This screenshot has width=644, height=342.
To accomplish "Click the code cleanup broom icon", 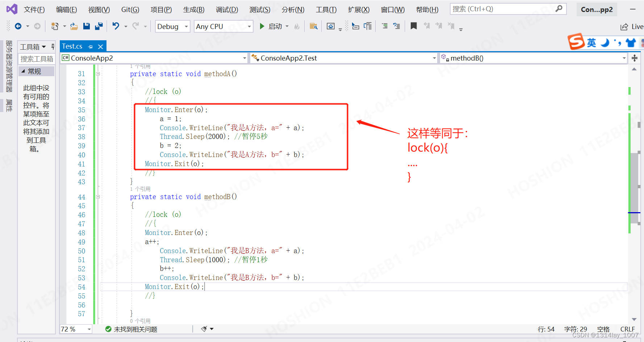I will click(x=204, y=329).
